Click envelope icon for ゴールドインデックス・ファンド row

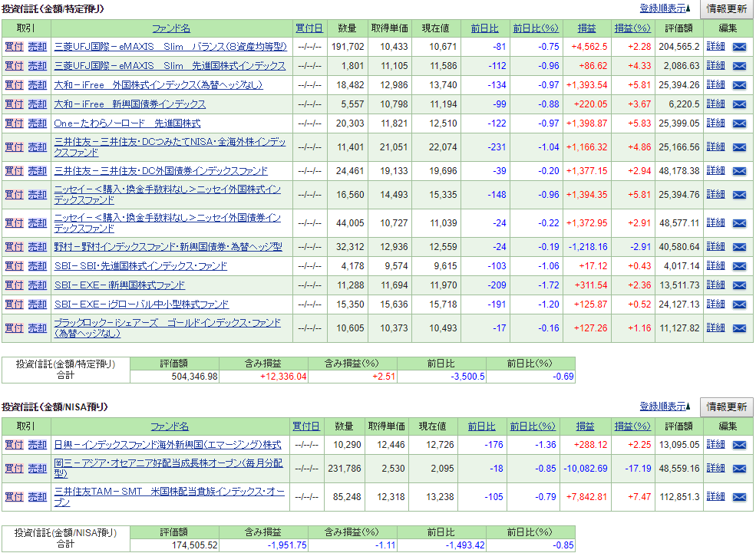click(739, 328)
